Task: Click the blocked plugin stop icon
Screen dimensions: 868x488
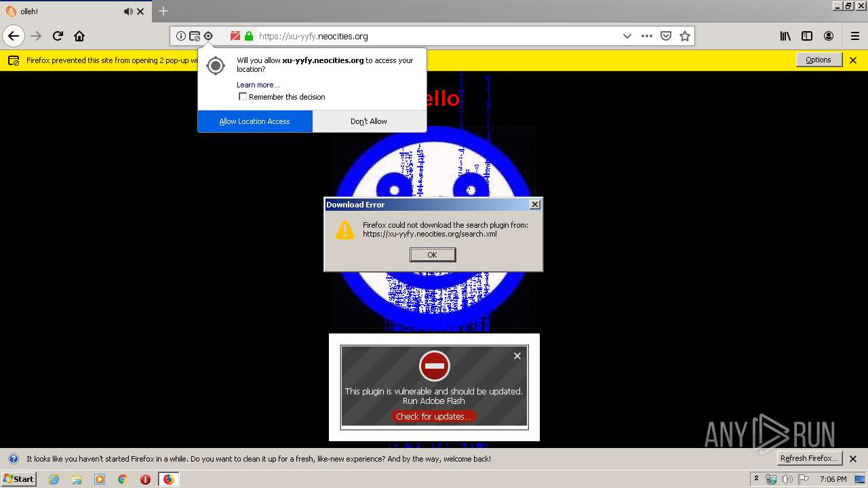Action: [434, 366]
